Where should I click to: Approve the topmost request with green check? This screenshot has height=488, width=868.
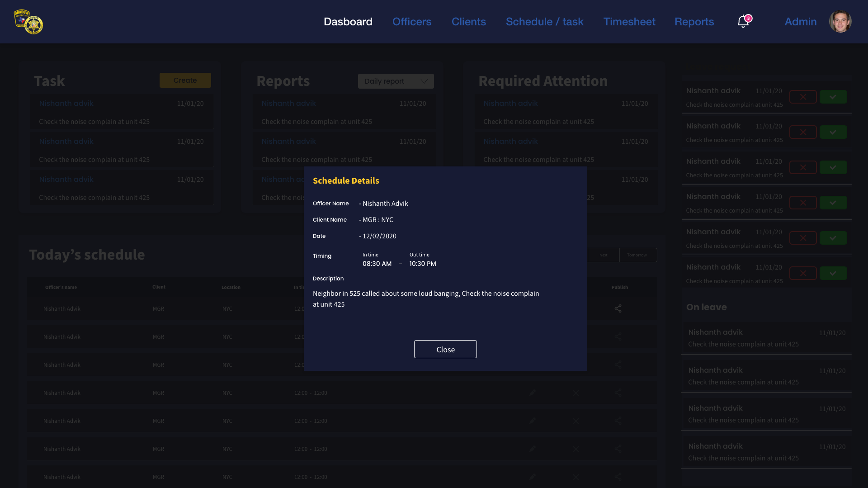click(x=833, y=97)
